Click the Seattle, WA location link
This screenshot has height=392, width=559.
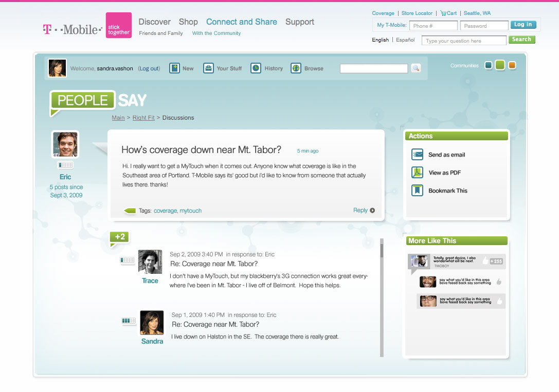pyautogui.click(x=477, y=13)
